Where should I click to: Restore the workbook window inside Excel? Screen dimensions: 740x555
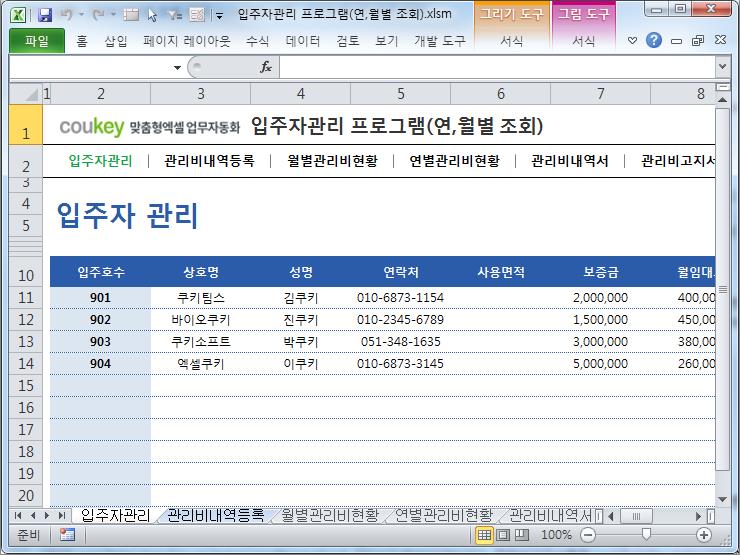click(x=698, y=41)
